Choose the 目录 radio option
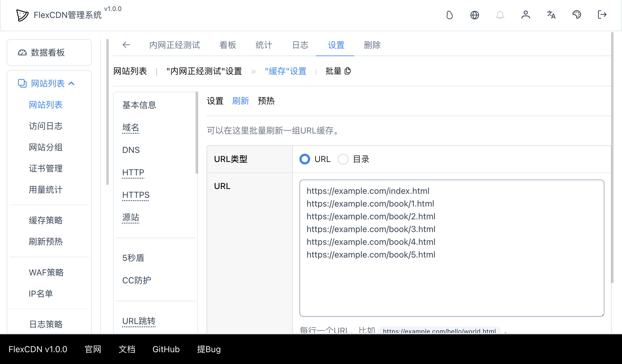Image resolution: width=622 pixels, height=364 pixels. point(343,159)
